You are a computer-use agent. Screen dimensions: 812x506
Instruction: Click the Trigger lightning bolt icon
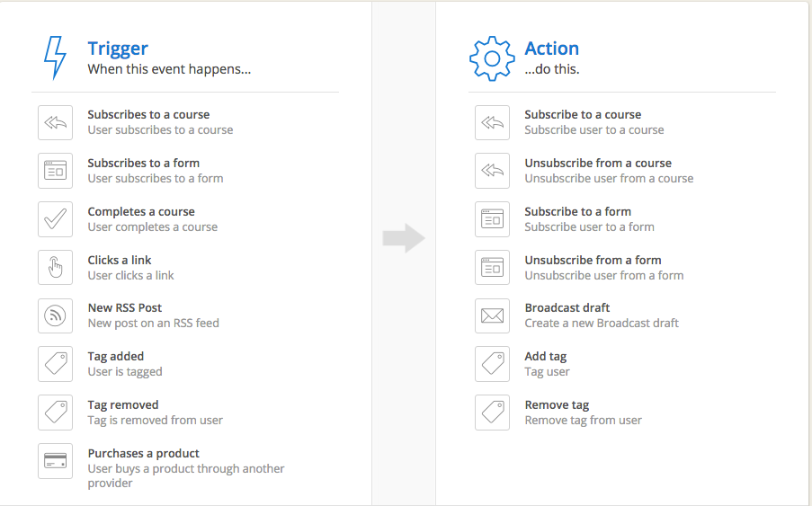(55, 58)
